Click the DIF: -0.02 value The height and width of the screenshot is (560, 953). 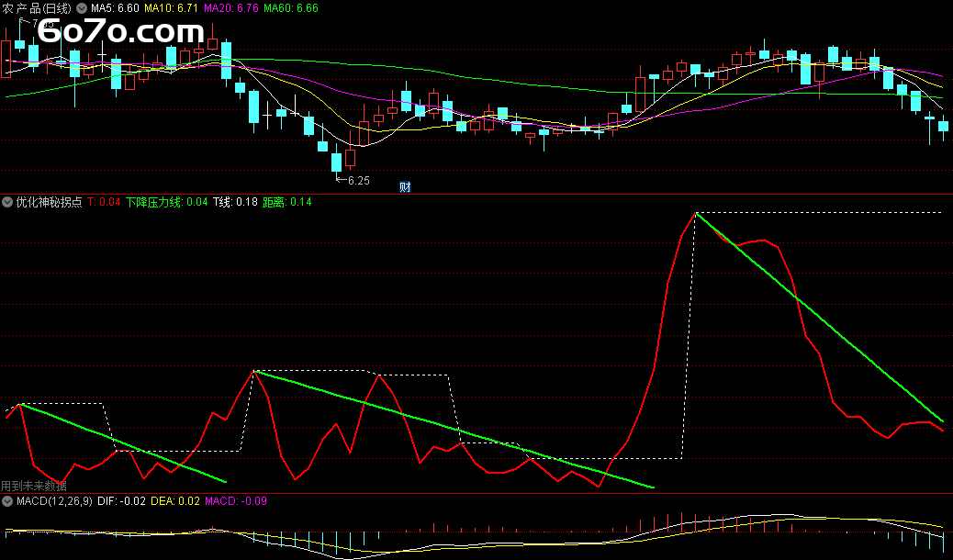[x=121, y=501]
